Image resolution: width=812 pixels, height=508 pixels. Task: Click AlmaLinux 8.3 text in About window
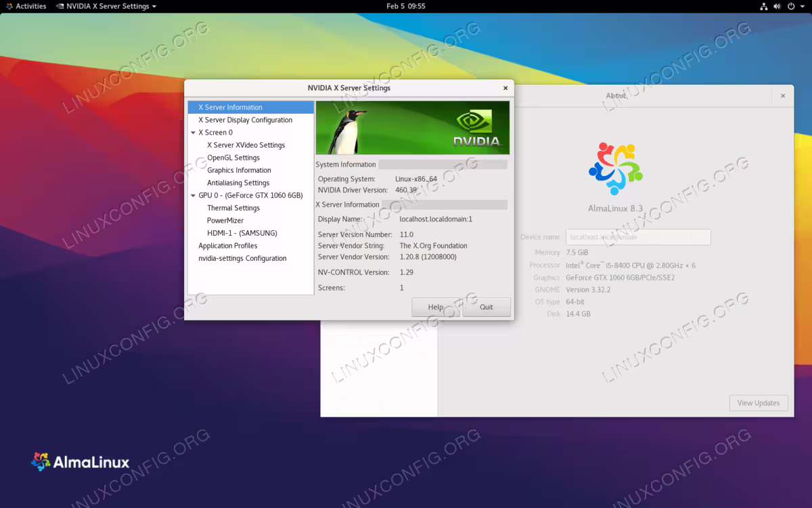[x=616, y=208]
